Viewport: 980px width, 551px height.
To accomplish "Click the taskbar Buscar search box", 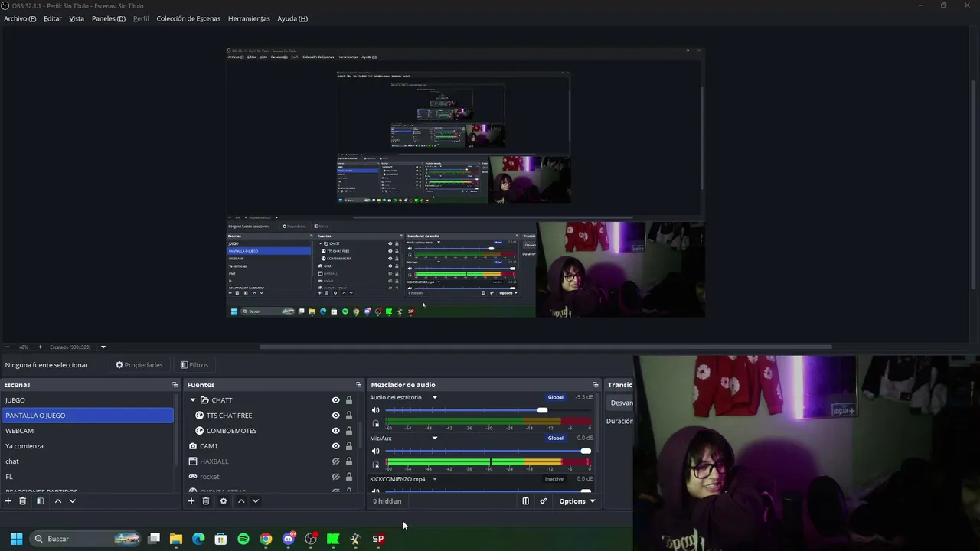I will (x=86, y=539).
